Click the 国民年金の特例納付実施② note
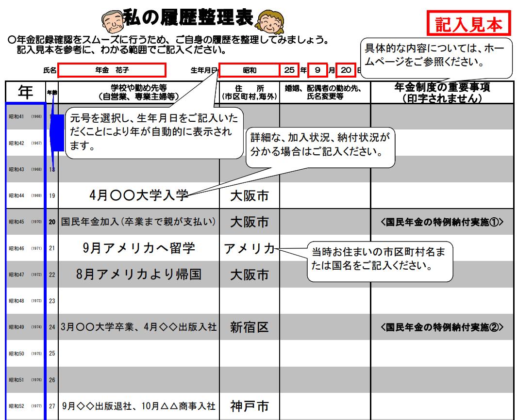This screenshot has height=420, width=517. point(442,327)
